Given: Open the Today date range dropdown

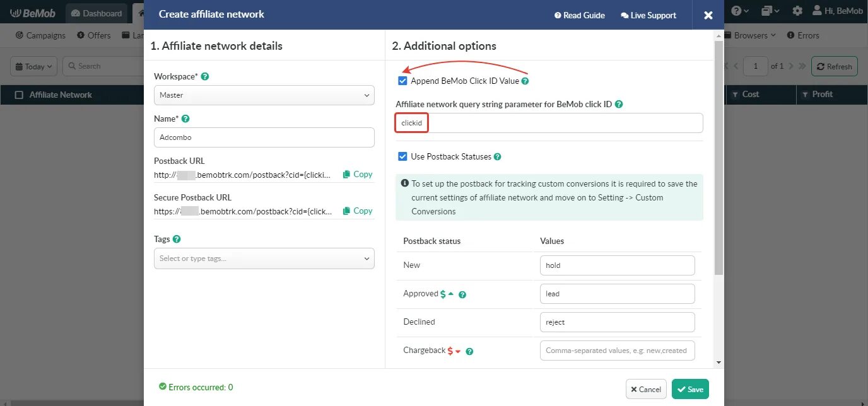Looking at the screenshot, I should (x=34, y=66).
